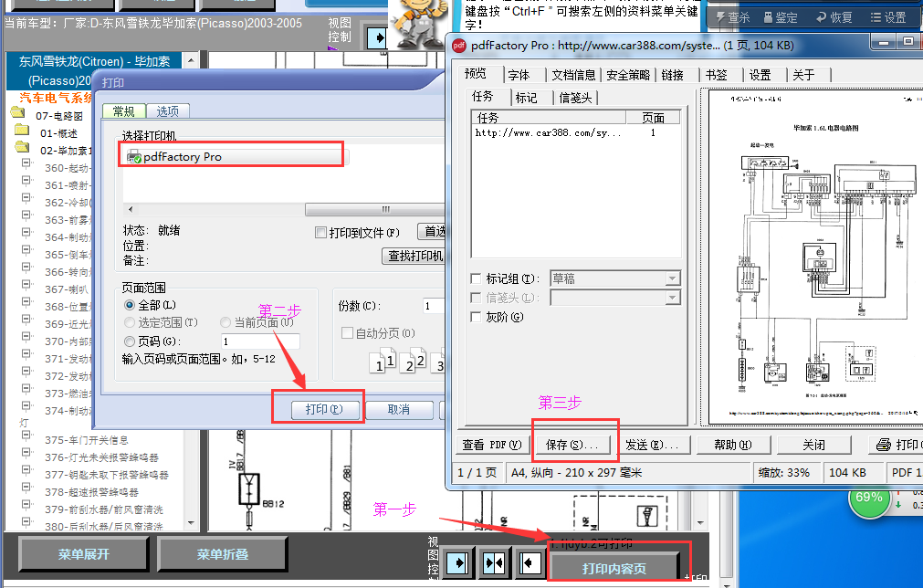
Task: Click the 取消 button in Print dialog
Action: [399, 409]
